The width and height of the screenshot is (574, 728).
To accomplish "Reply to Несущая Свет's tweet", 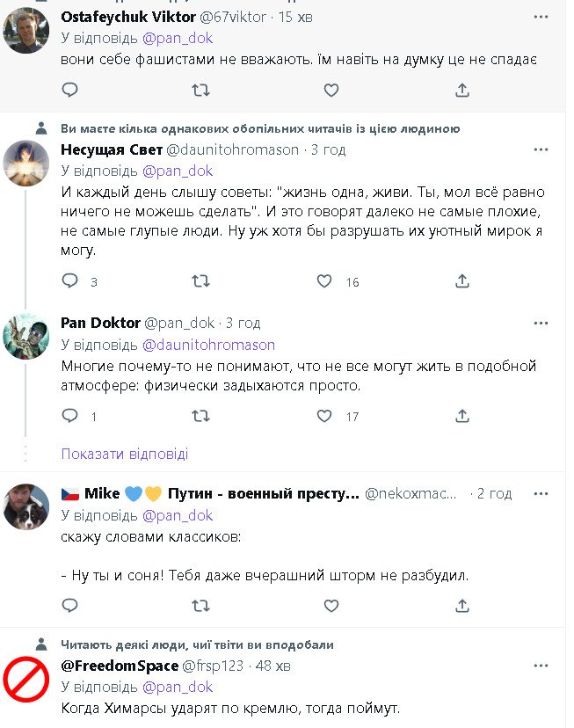I will tap(70, 281).
